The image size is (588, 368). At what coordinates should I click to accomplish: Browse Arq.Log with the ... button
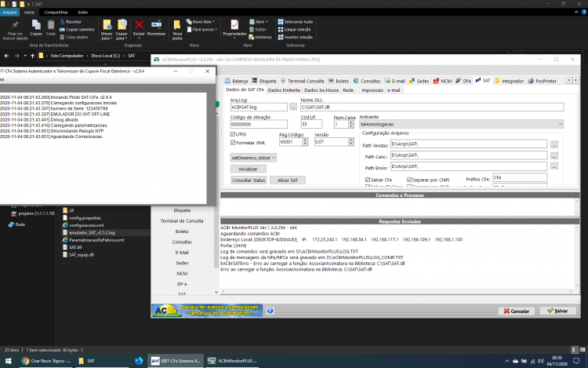293,107
